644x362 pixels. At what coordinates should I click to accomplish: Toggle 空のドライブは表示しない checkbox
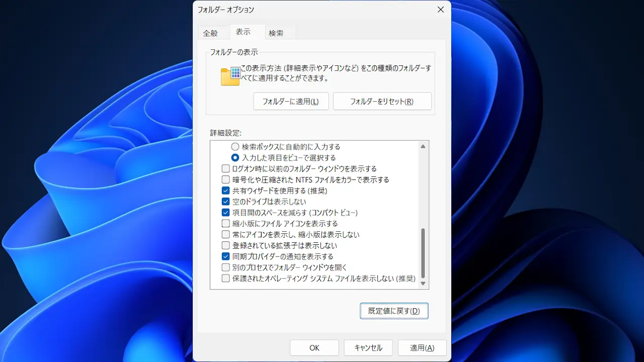point(226,202)
